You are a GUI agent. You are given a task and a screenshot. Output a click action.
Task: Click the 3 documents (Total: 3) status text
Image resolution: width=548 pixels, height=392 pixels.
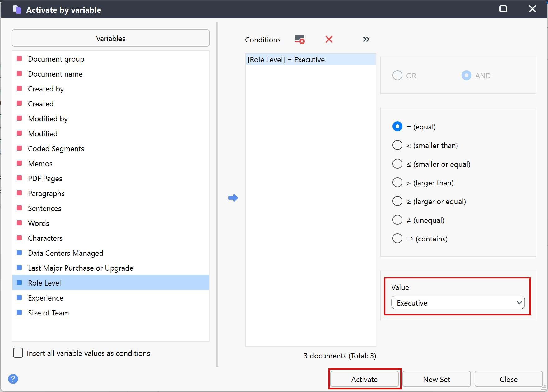coord(340,356)
